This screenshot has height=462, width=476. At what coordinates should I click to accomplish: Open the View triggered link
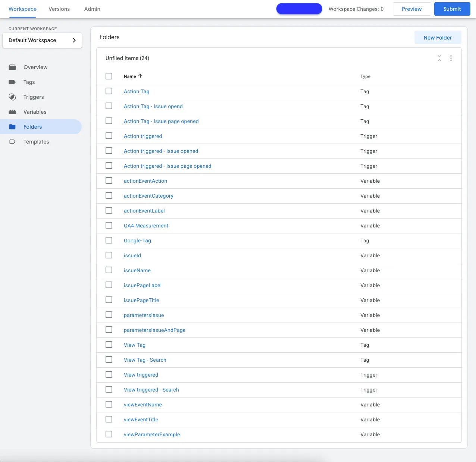pyautogui.click(x=141, y=375)
